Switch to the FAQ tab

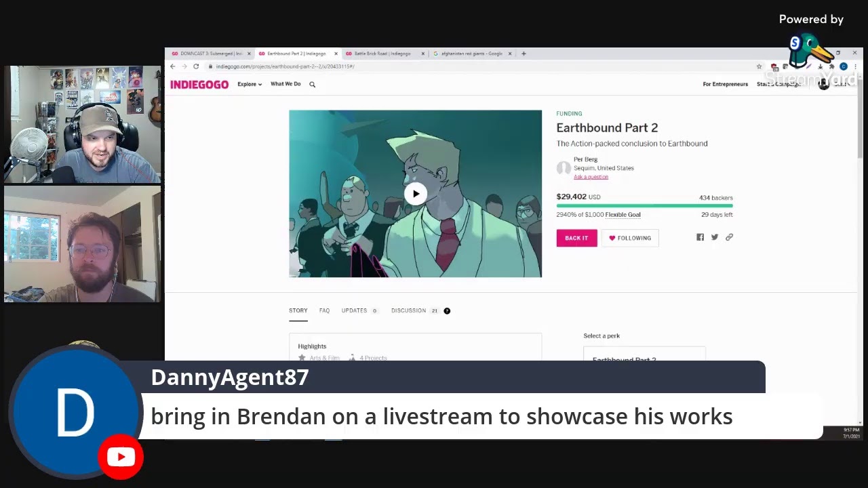click(x=324, y=310)
